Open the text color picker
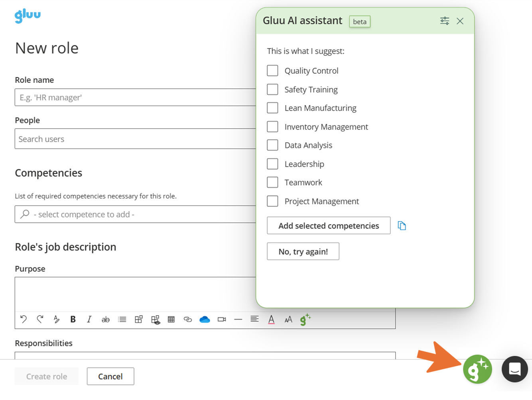Screen dimensions: 532x400 271,320
